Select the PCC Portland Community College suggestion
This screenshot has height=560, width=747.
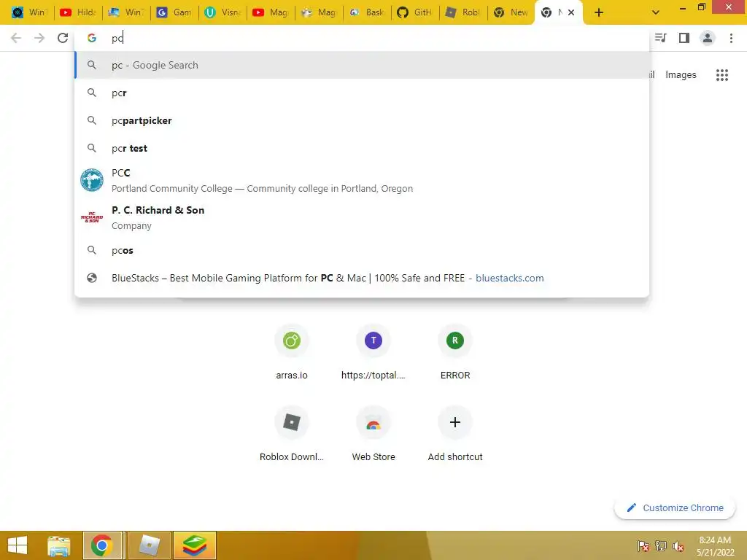coord(362,181)
